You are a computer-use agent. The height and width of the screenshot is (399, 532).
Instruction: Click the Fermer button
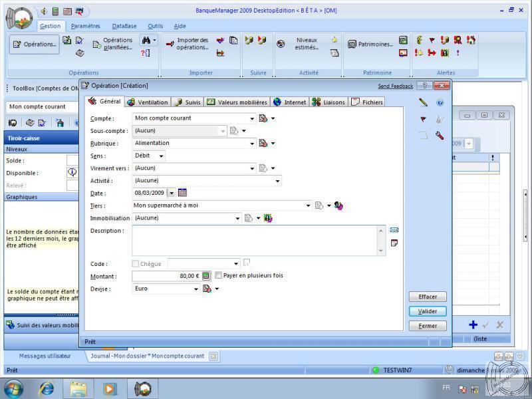428,326
